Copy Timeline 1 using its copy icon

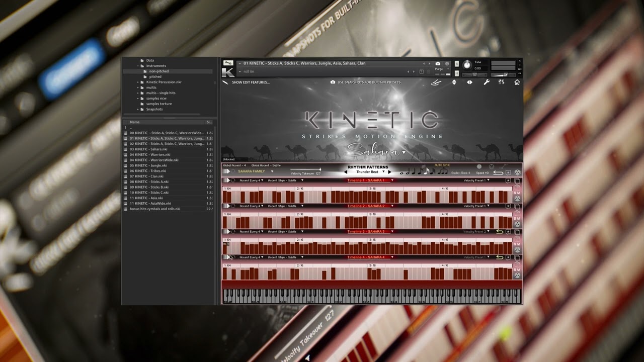coord(517,180)
